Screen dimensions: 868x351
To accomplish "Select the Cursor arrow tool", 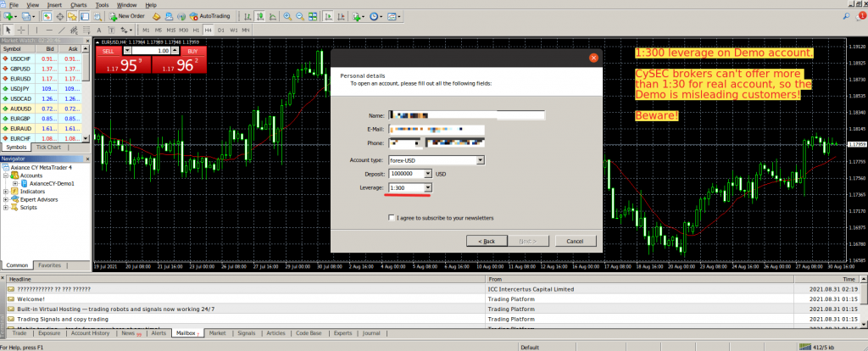I will [x=8, y=30].
